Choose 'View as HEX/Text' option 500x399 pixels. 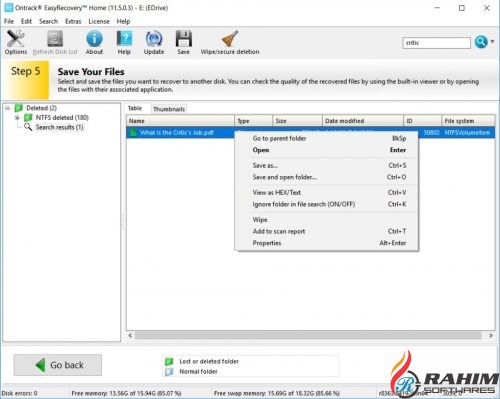point(327,192)
